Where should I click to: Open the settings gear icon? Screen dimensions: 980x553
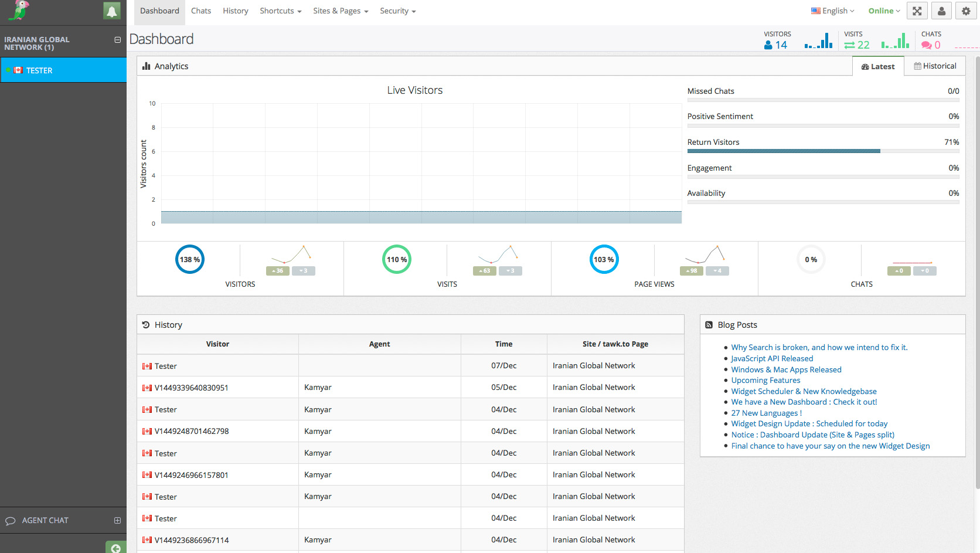pyautogui.click(x=966, y=11)
